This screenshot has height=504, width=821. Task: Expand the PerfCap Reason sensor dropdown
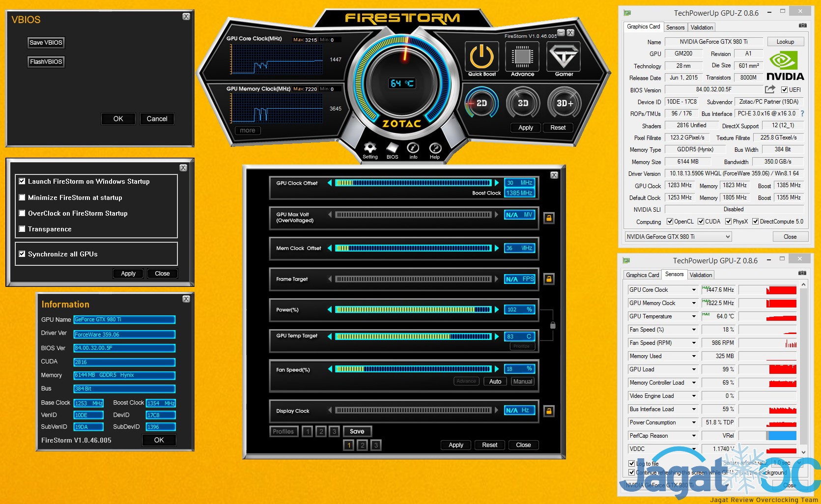click(x=694, y=436)
